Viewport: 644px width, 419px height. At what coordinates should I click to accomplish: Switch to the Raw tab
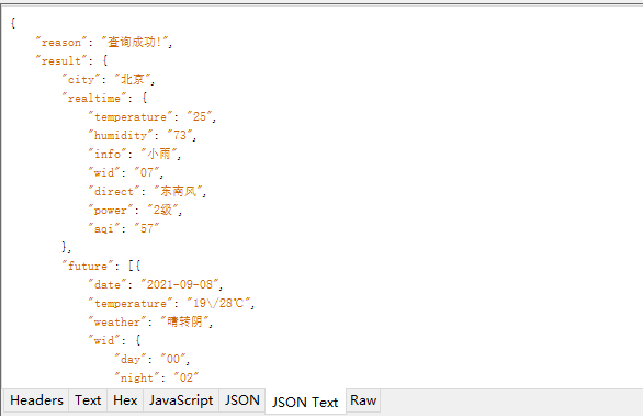point(363,400)
